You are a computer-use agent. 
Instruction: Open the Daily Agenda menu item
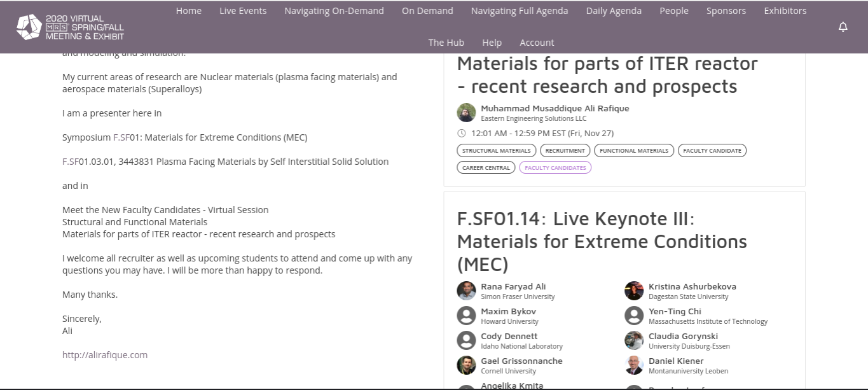pyautogui.click(x=614, y=11)
